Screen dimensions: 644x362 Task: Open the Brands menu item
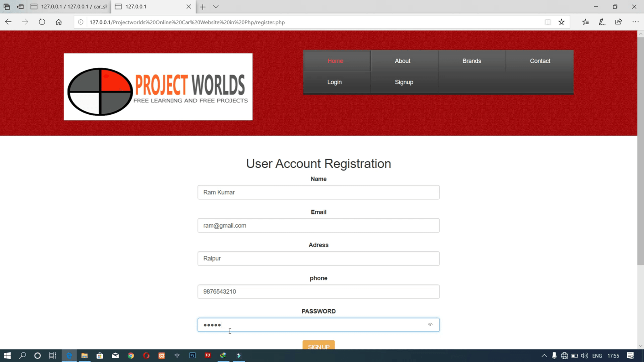point(471,61)
